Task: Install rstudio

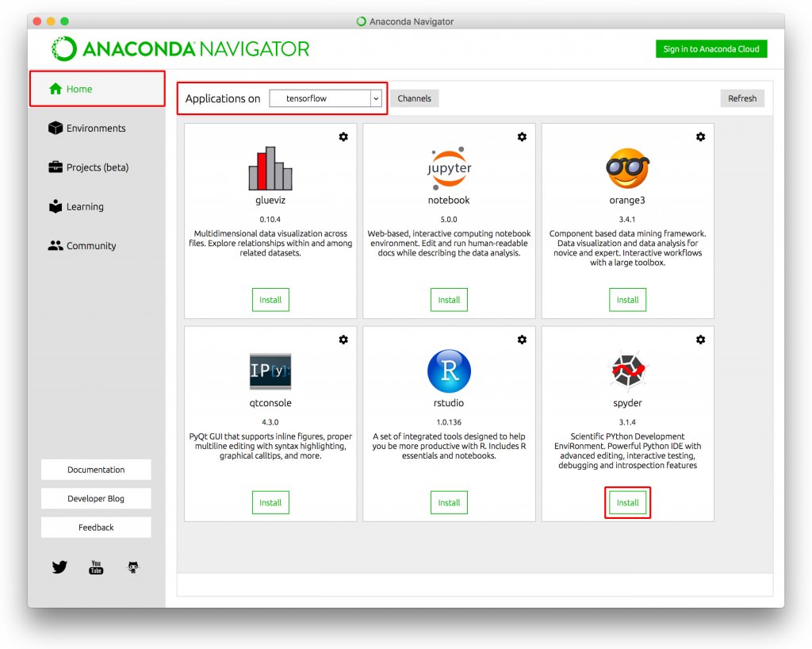Action: pos(449,502)
